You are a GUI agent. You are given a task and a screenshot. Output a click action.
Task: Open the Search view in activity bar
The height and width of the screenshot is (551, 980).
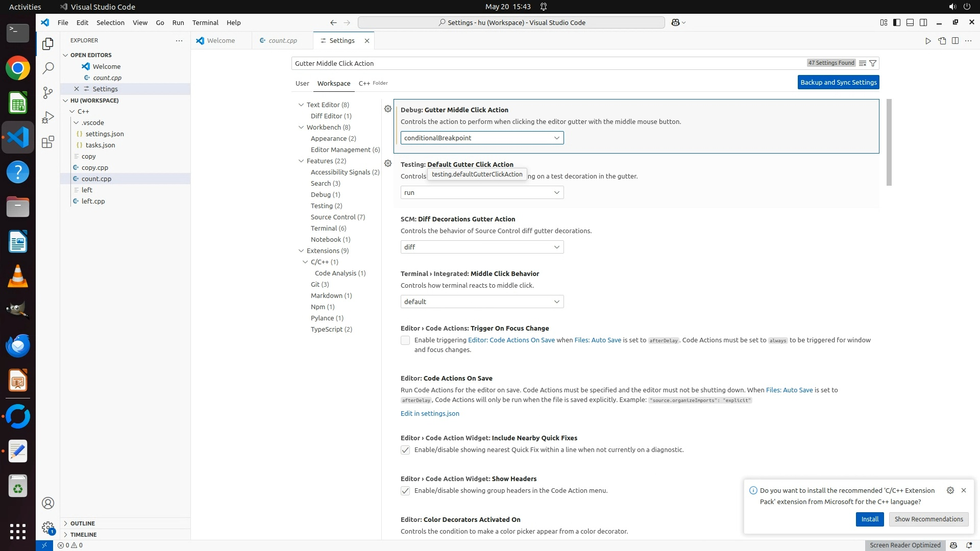pyautogui.click(x=48, y=68)
